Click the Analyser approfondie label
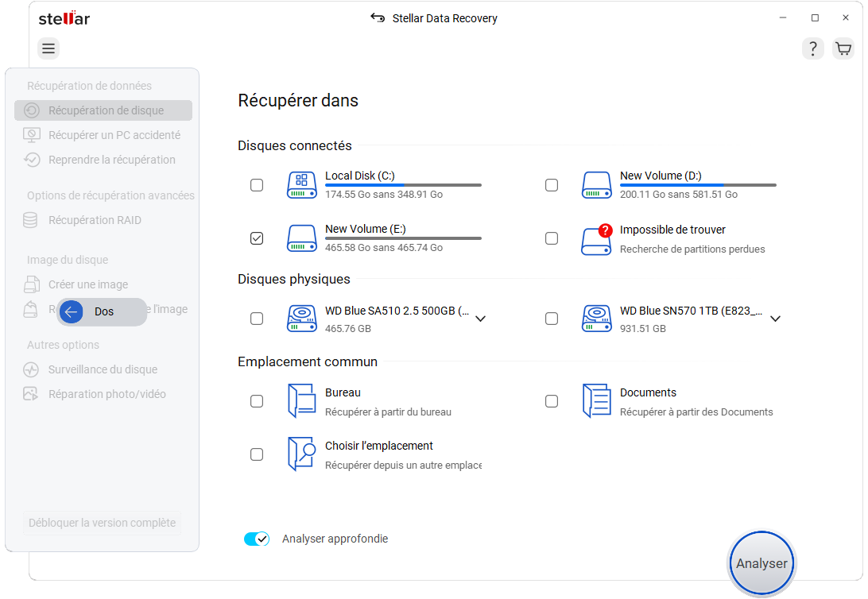 (335, 539)
